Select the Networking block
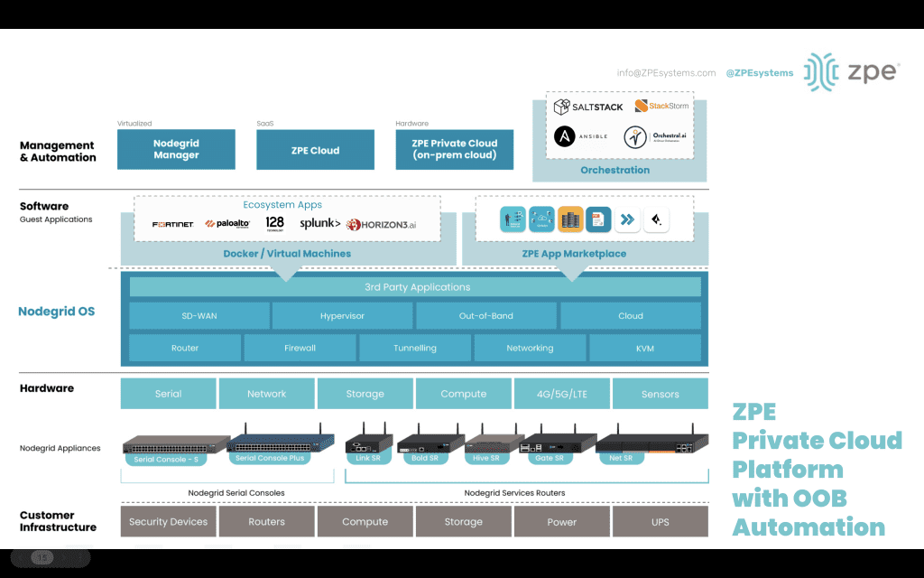Screen dimensions: 924x578 [x=530, y=348]
